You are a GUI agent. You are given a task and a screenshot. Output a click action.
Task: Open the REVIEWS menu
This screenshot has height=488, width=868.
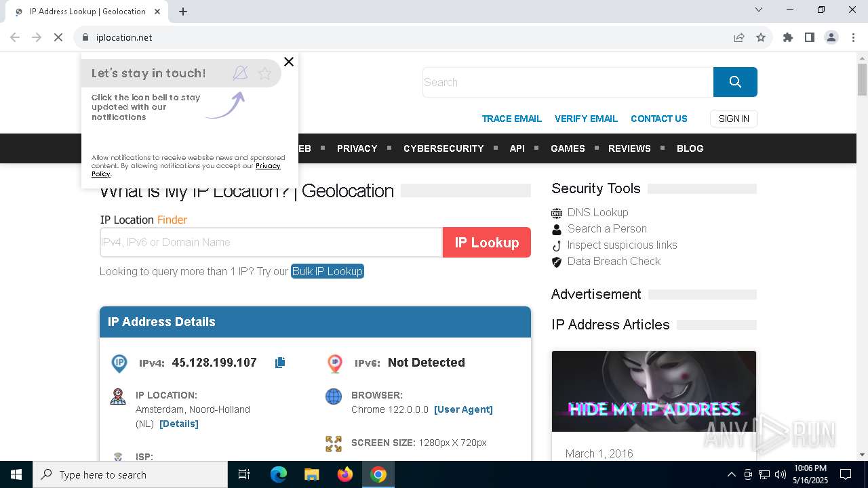tap(629, 148)
